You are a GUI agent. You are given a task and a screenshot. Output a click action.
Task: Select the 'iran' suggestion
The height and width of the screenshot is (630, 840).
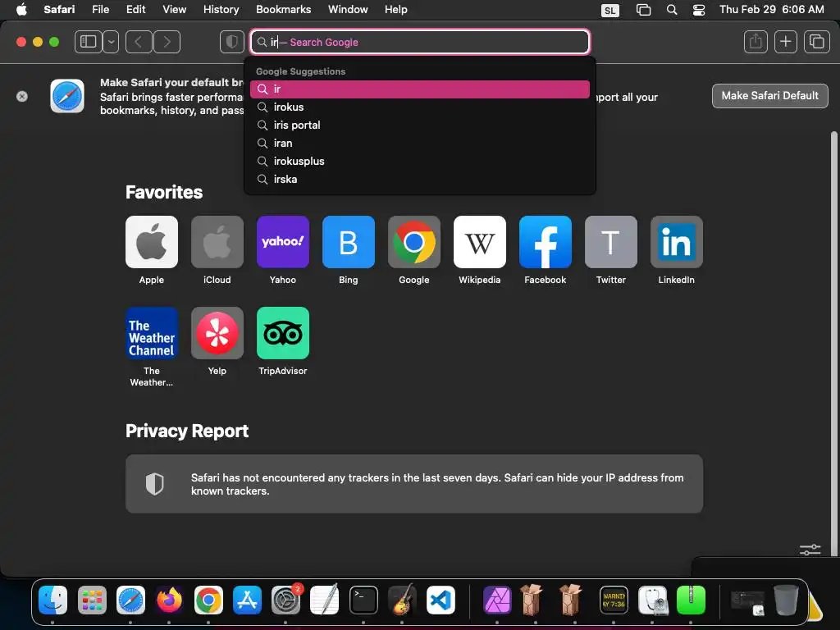click(x=420, y=143)
